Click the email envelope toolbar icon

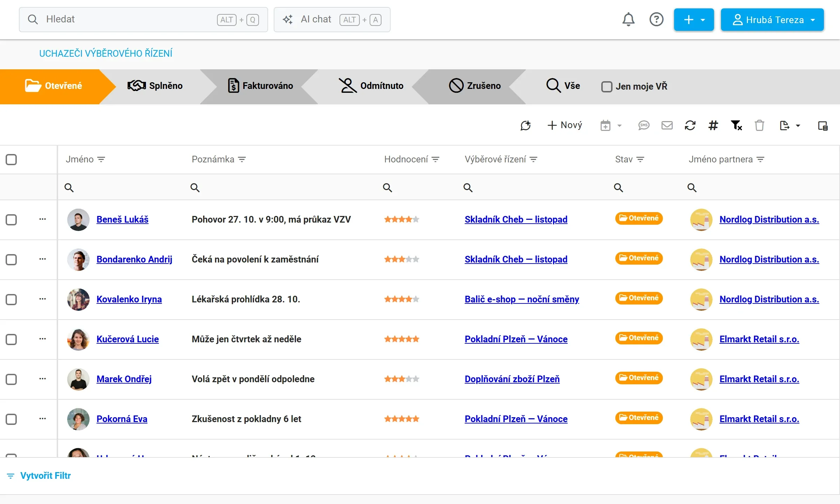click(667, 125)
